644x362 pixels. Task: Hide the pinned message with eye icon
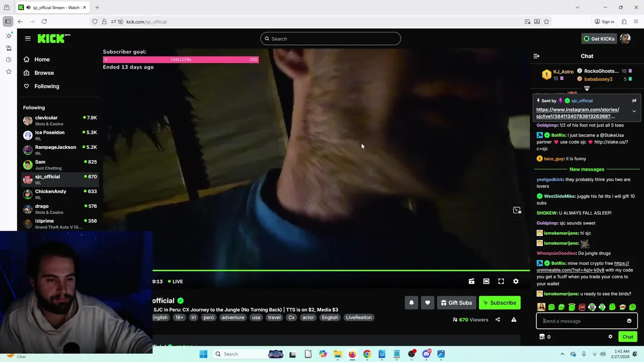(634, 101)
